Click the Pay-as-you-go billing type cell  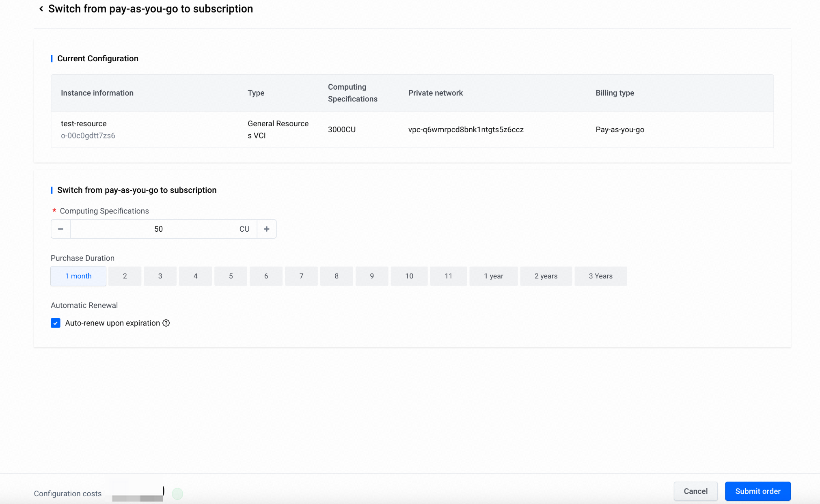pyautogui.click(x=620, y=129)
